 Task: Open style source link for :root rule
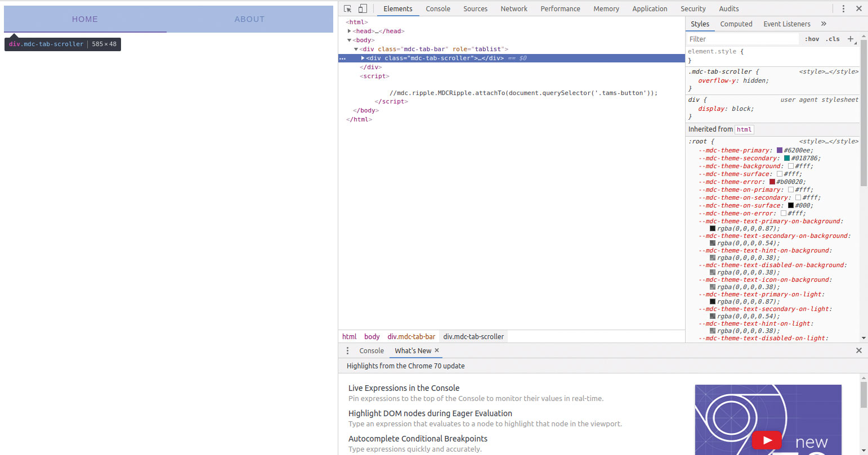(x=829, y=141)
